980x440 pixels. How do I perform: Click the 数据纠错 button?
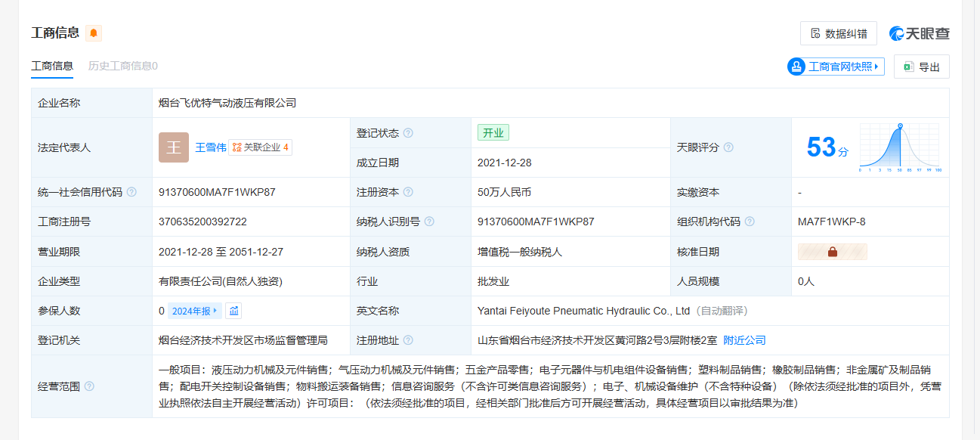pyautogui.click(x=838, y=33)
